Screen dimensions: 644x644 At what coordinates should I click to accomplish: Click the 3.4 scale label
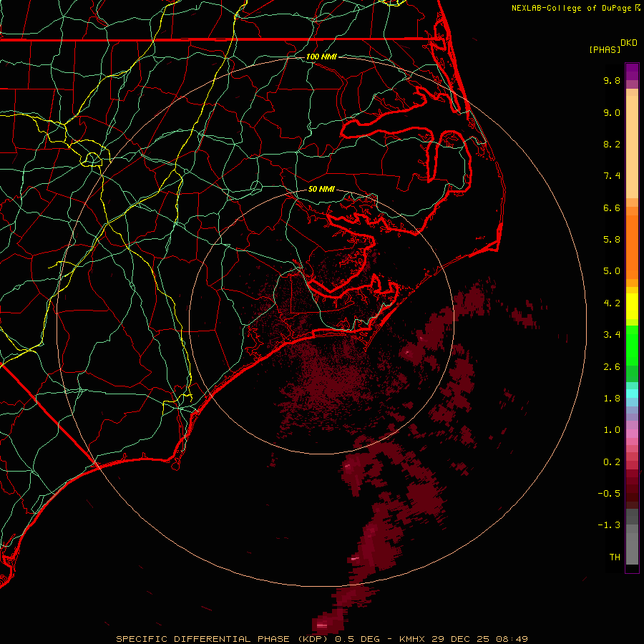tap(612, 335)
